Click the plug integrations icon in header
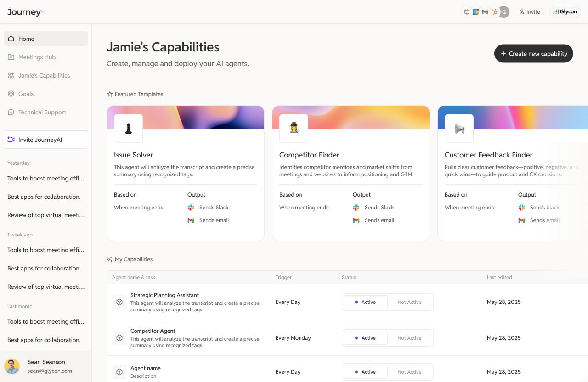Viewport: 588px width, 382px height. coord(467,12)
